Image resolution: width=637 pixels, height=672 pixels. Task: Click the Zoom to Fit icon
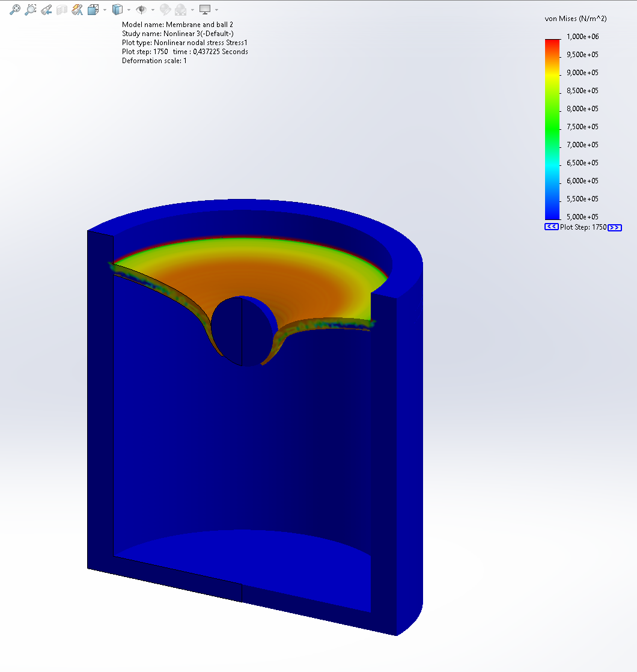(15, 10)
